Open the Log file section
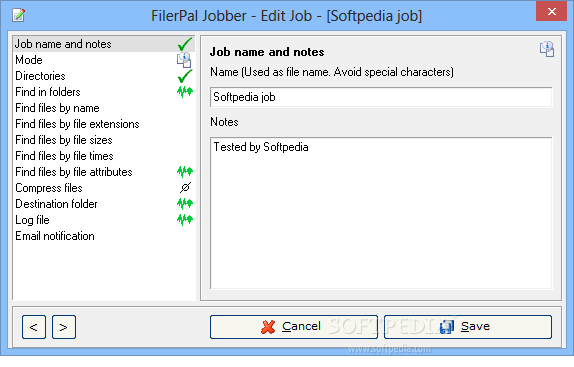This screenshot has height=367, width=574. [104, 220]
